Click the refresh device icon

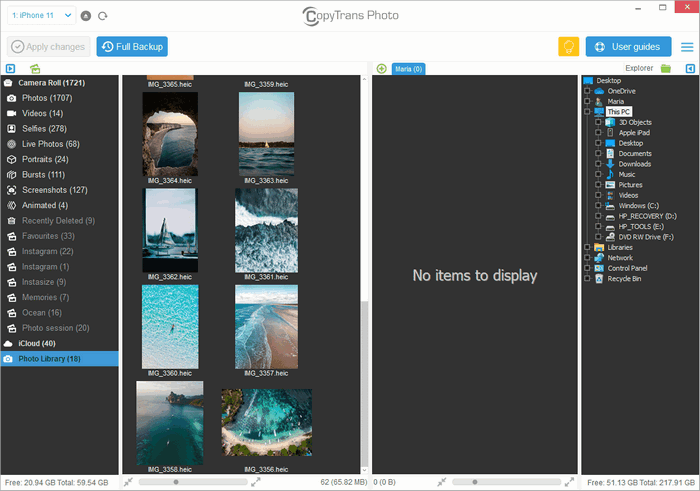103,16
